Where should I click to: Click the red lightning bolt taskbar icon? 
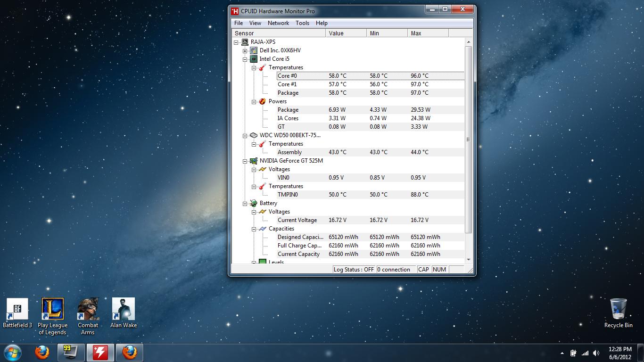100,353
